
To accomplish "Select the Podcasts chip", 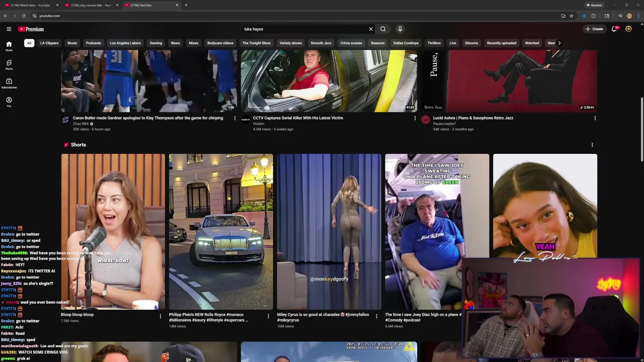I will coord(94,43).
